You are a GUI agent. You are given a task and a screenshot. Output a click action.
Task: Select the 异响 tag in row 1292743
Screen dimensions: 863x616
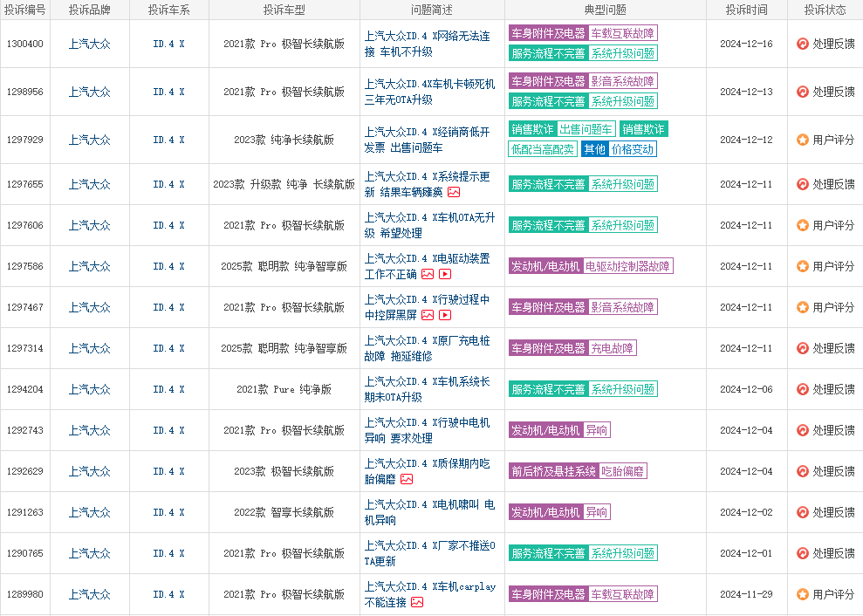(597, 430)
